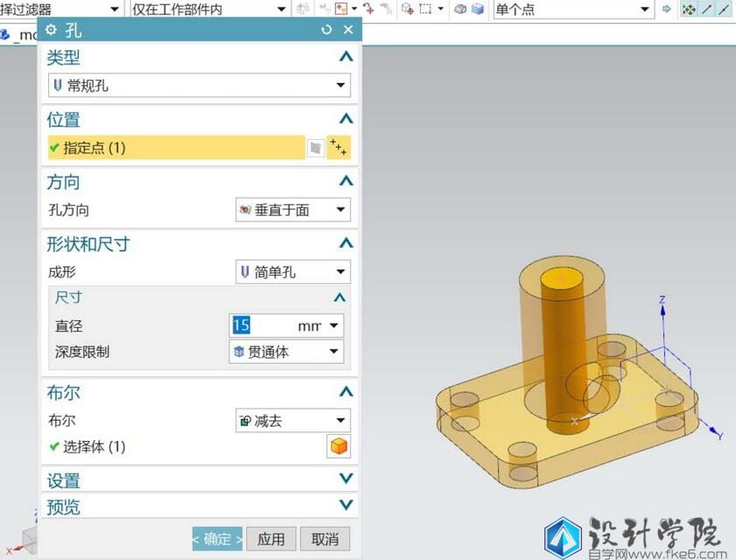
Task: Click the orange Select Body cube icon
Action: pyautogui.click(x=339, y=446)
